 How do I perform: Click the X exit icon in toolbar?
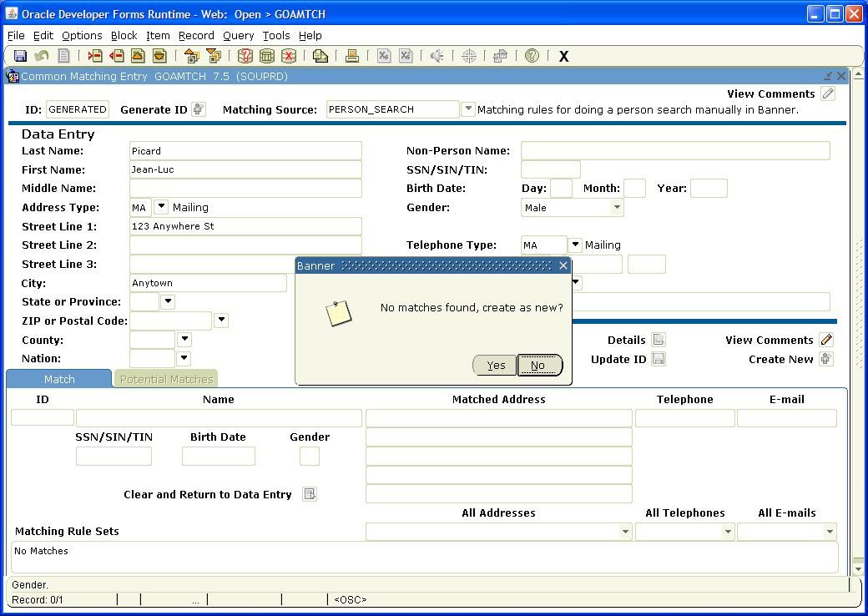563,57
